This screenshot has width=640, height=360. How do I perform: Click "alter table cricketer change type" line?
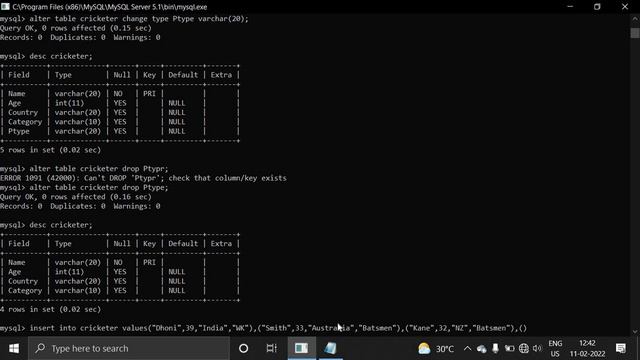point(124,18)
